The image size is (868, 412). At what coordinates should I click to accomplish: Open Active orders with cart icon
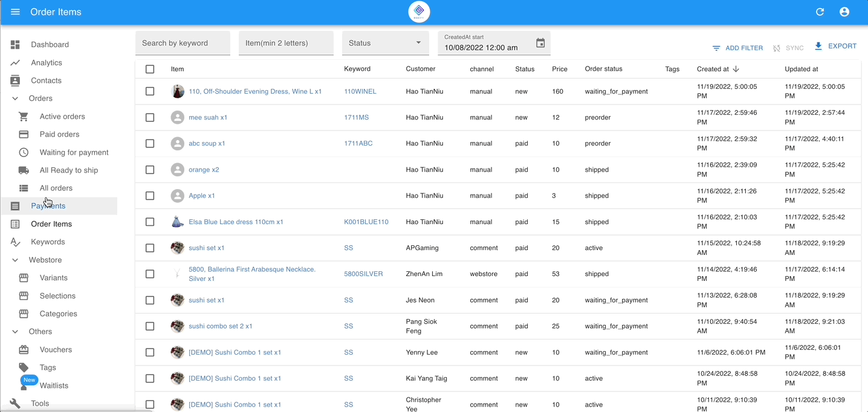(x=62, y=117)
